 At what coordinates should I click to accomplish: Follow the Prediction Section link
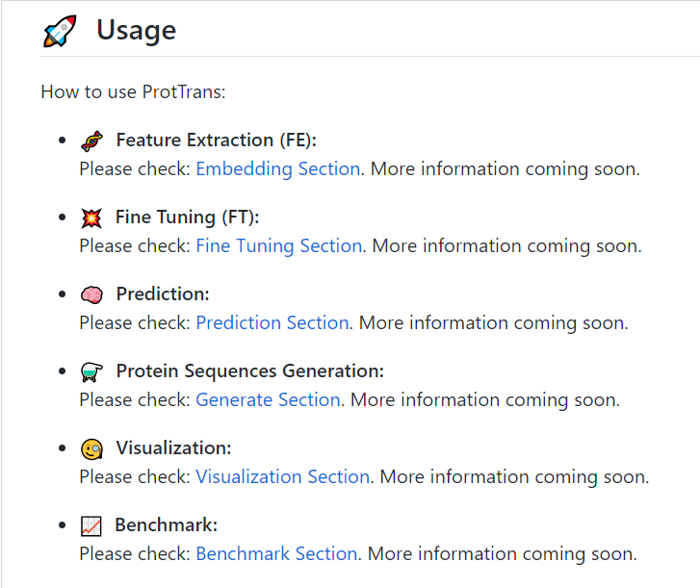272,322
